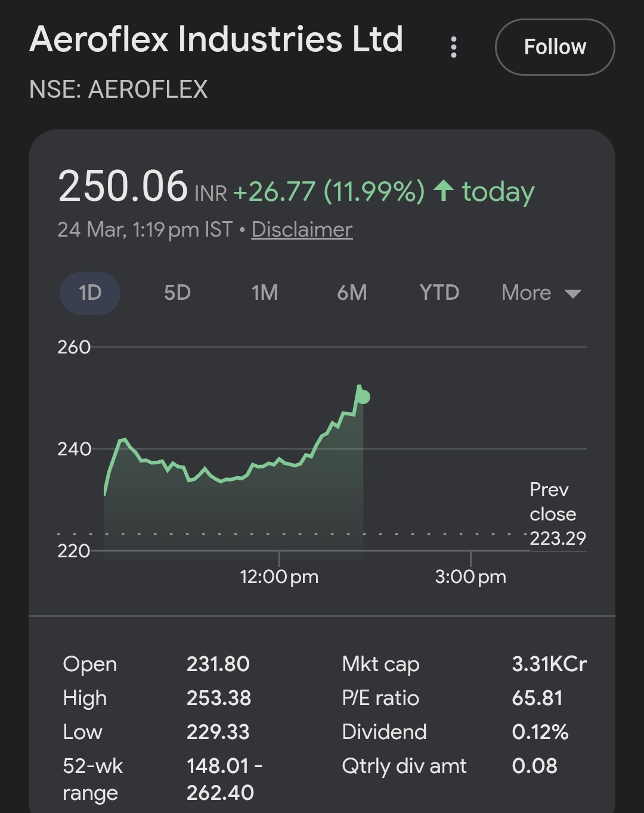
Task: Switch chart to 5D range
Action: [177, 293]
